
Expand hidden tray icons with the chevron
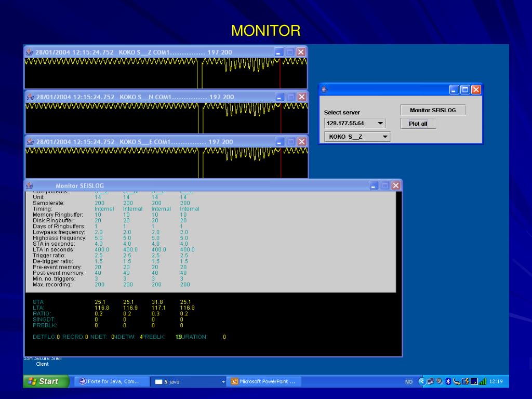coord(422,381)
